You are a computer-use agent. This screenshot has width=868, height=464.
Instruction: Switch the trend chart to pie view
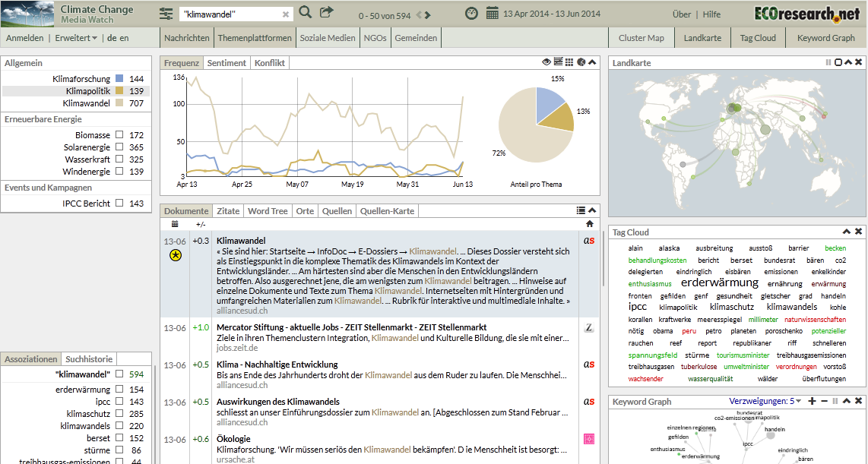tap(581, 62)
